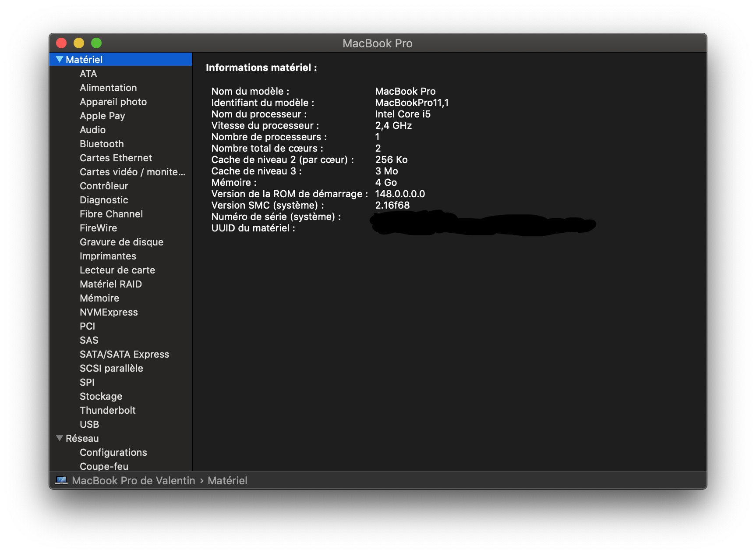The height and width of the screenshot is (554, 756).
Task: Zoom the window with green button
Action: coord(96,43)
